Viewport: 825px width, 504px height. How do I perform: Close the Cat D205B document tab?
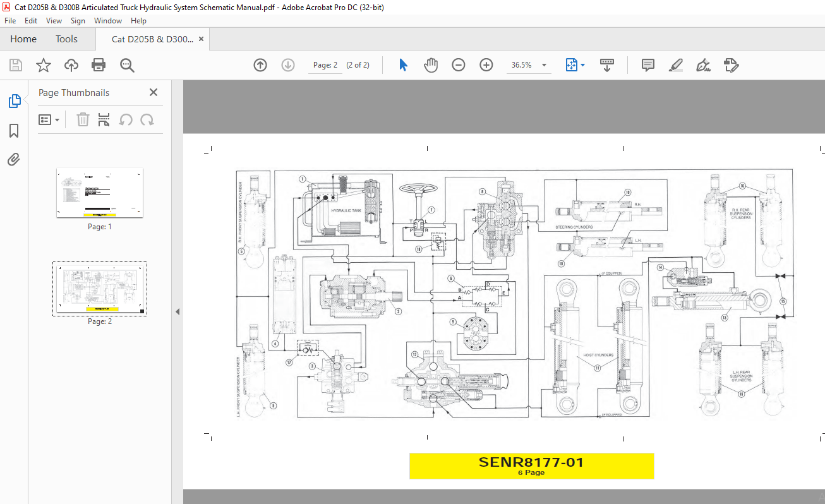201,39
